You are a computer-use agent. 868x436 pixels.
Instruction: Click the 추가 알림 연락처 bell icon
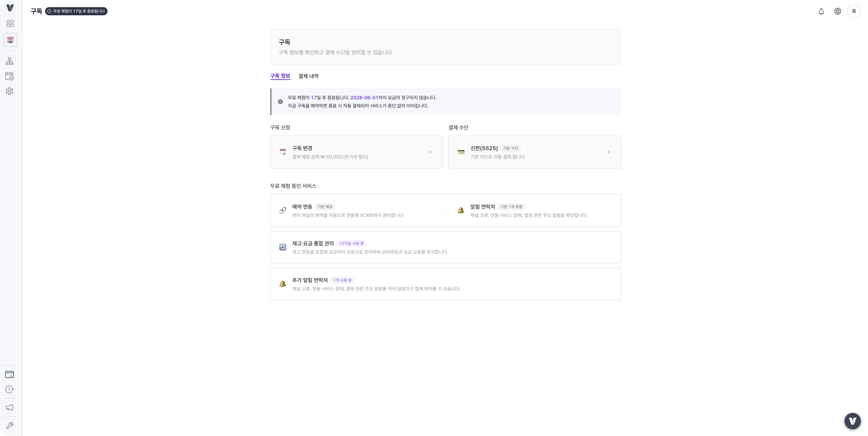coord(283,284)
